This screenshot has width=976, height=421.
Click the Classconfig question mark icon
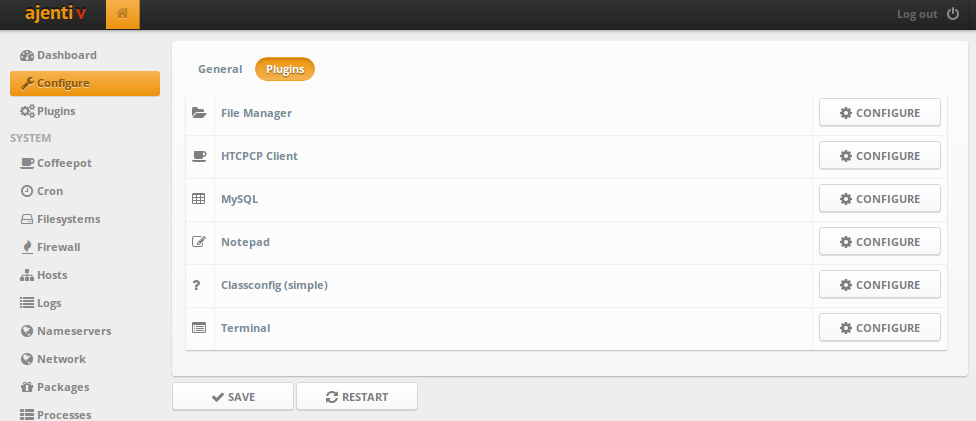click(197, 285)
